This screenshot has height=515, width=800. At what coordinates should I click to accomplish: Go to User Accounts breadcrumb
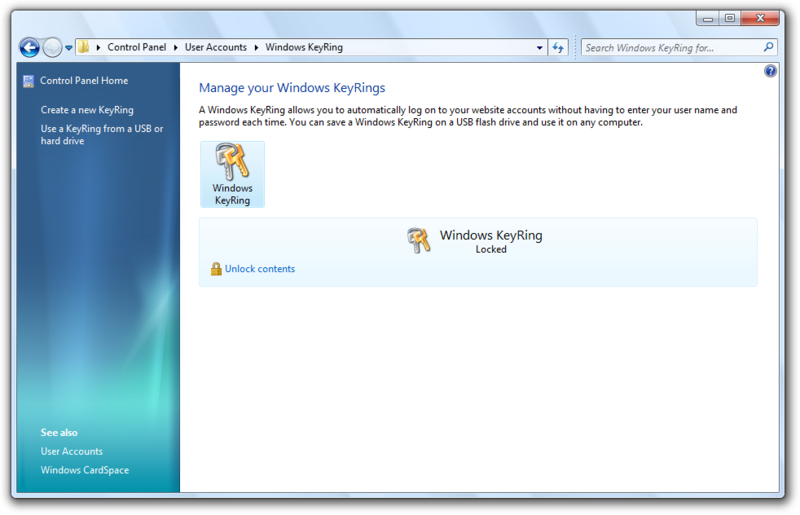[x=215, y=47]
